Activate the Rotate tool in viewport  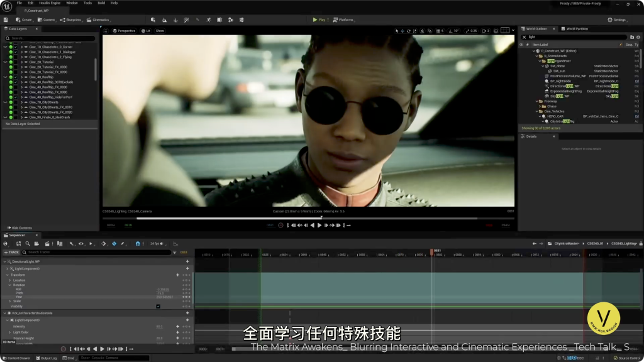[x=409, y=31]
